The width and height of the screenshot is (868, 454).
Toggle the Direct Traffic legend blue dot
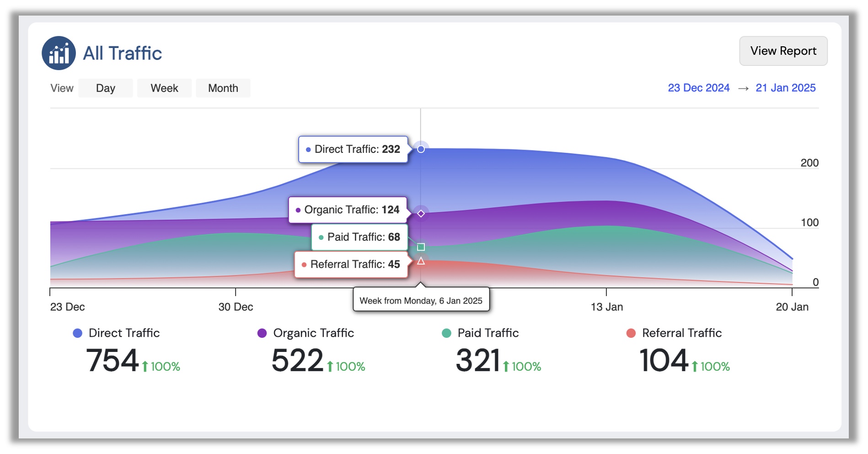coord(78,333)
